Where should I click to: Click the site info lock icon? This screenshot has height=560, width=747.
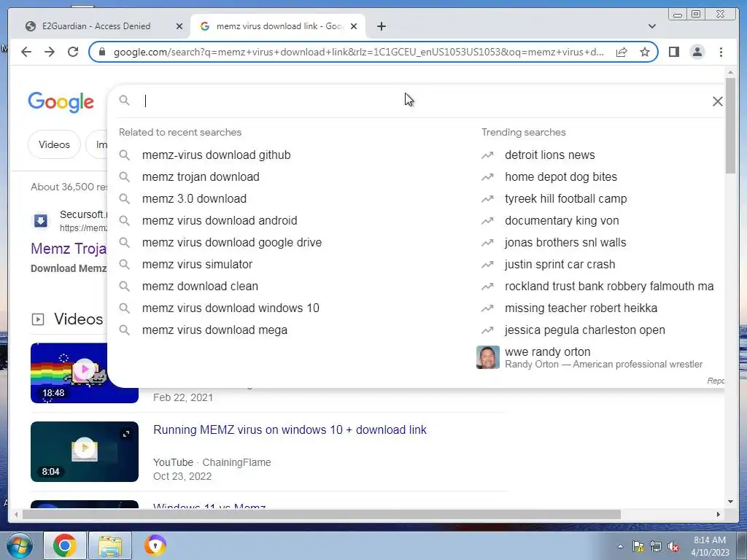click(x=101, y=52)
